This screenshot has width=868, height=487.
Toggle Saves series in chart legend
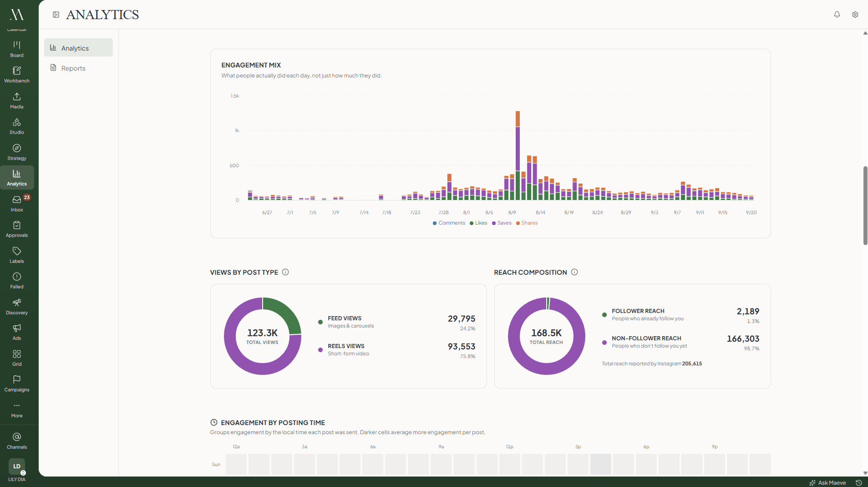(x=502, y=223)
